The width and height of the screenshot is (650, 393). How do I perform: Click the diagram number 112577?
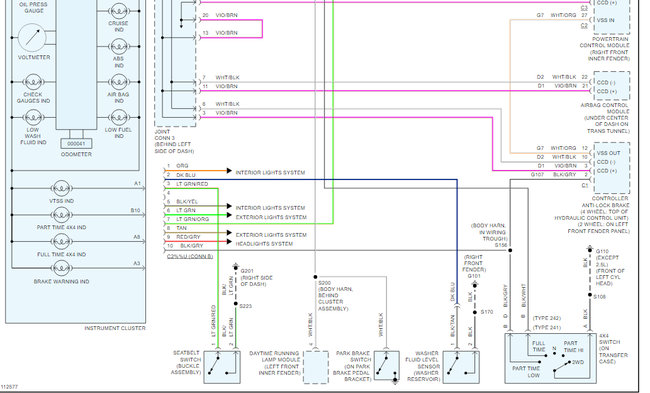9,387
